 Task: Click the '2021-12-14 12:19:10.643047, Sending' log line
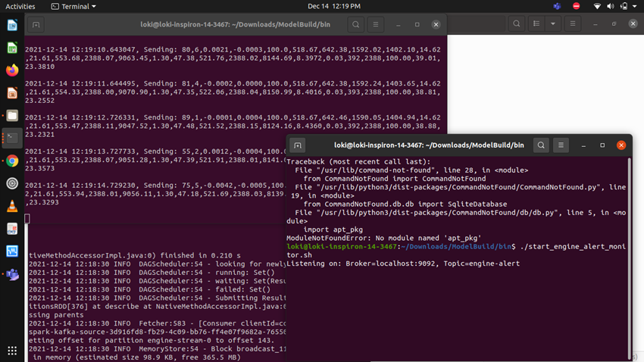[x=233, y=50]
